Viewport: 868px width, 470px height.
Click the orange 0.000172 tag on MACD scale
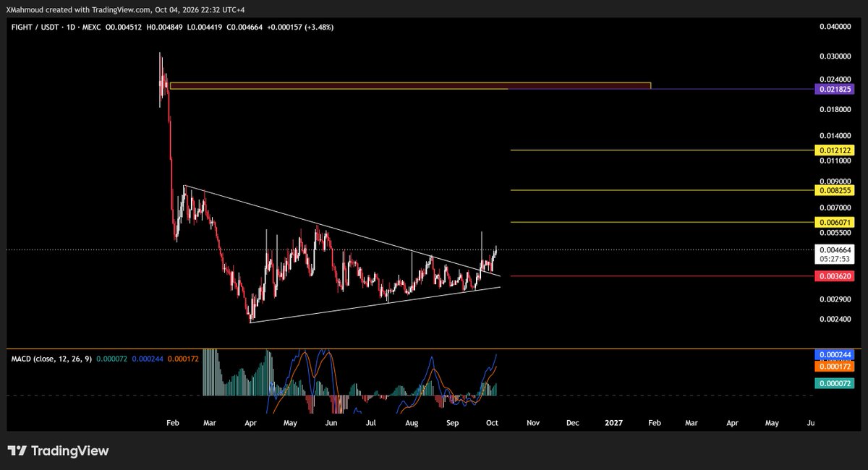(835, 367)
